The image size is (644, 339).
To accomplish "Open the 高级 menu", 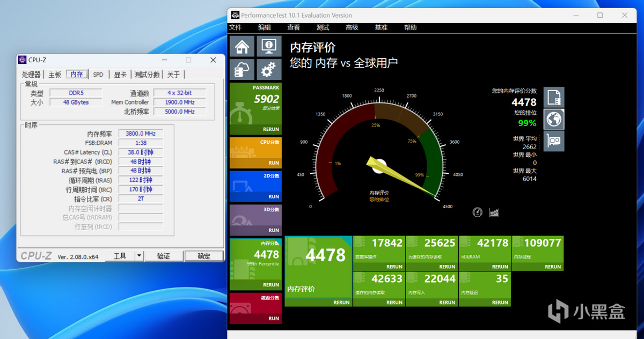I will [x=352, y=27].
